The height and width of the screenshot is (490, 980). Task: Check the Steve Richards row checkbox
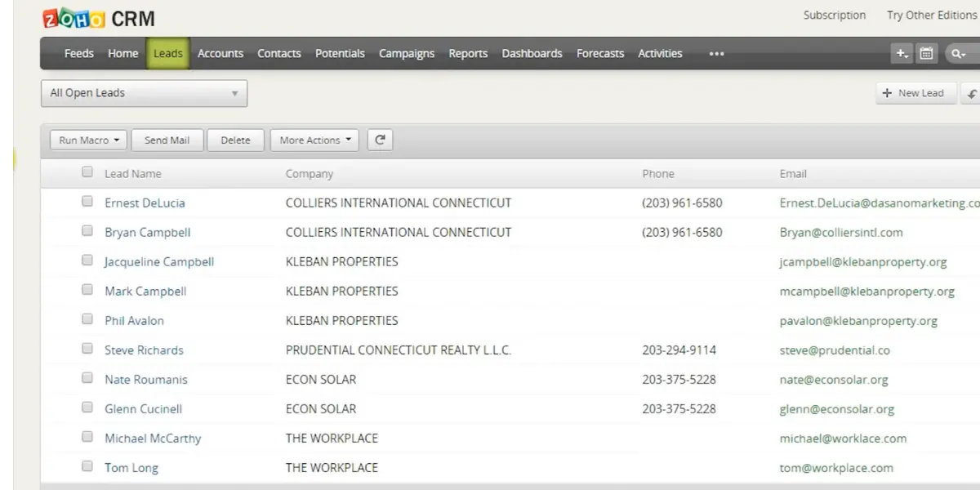click(87, 349)
